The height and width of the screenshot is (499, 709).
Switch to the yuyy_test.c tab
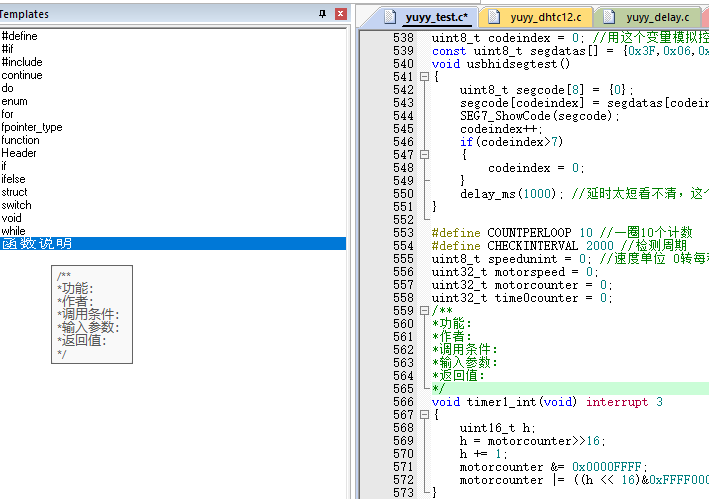click(x=436, y=17)
